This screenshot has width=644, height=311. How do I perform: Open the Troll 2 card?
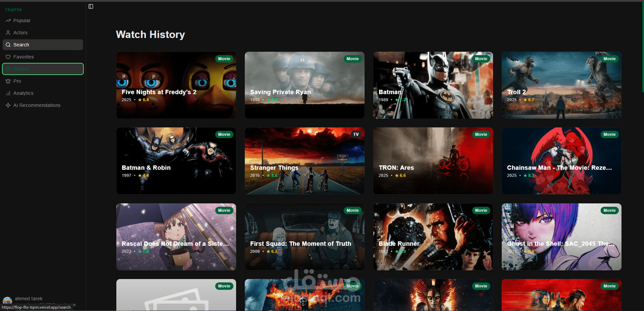(562, 85)
